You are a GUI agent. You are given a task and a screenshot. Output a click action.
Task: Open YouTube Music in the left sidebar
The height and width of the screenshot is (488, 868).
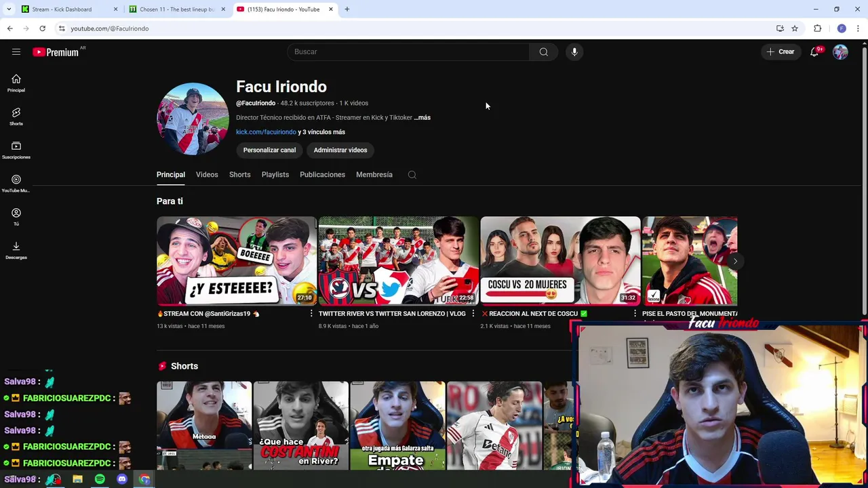16,183
